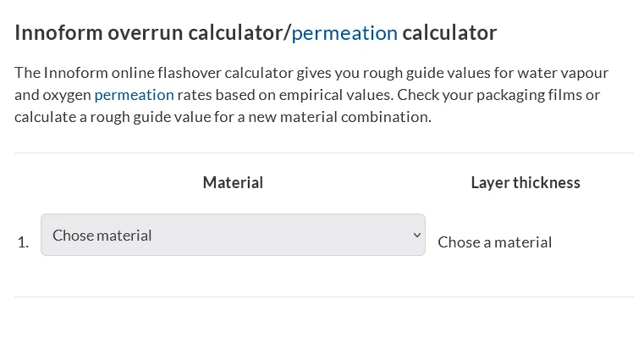
Task: Click the "Layer thickness" column header
Action: [526, 182]
